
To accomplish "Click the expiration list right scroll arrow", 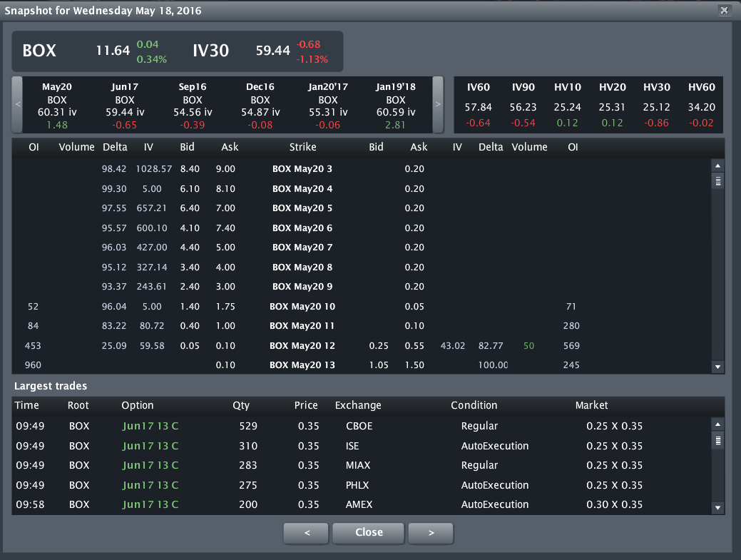I will 438,105.
